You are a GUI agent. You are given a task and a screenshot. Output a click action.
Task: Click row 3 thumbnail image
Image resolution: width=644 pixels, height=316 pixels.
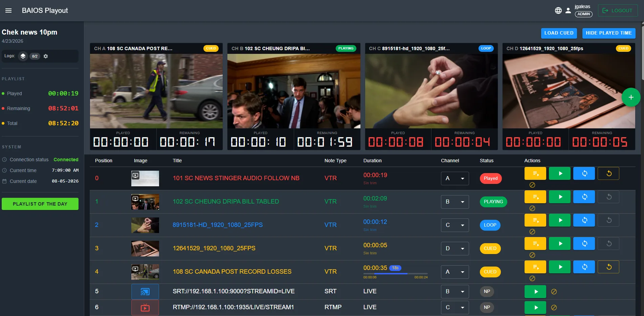click(x=145, y=249)
